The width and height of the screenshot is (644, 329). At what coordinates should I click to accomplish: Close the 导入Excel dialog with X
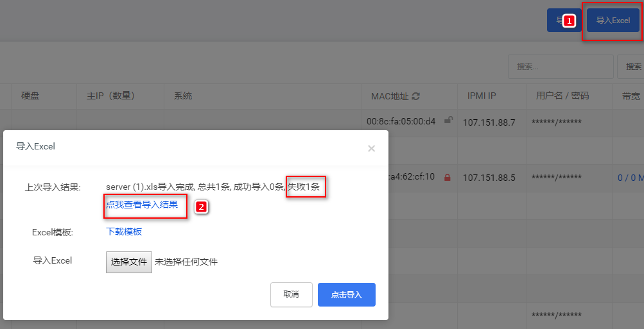(371, 149)
